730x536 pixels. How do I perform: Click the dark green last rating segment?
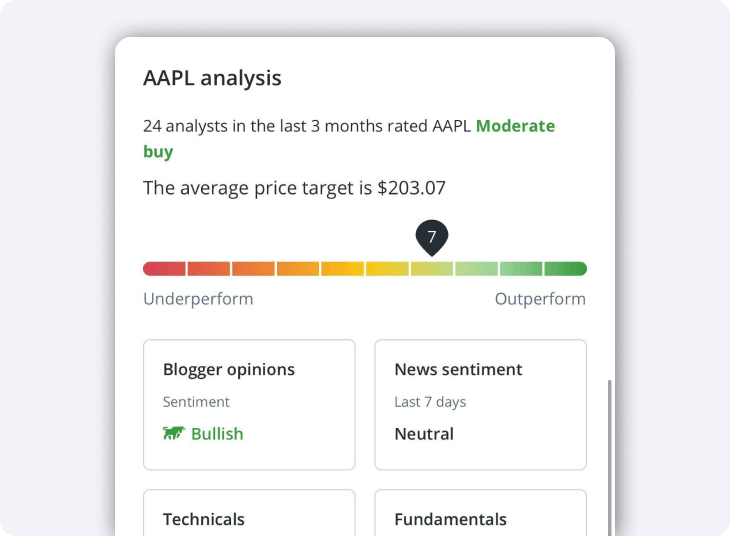565,269
